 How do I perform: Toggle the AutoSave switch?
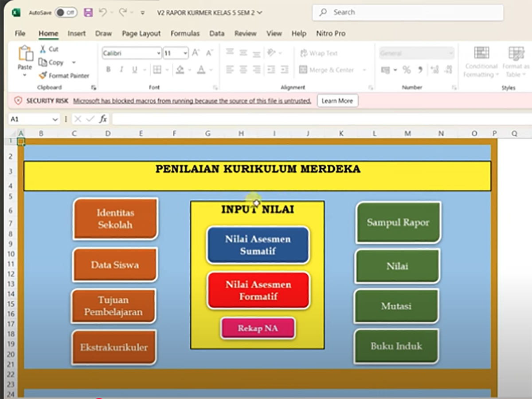click(66, 13)
